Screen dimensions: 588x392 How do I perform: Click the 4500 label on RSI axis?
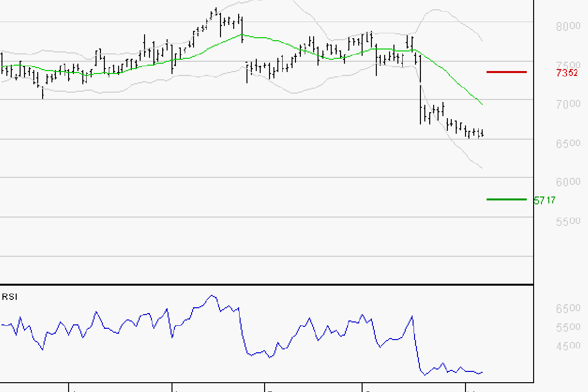567,346
